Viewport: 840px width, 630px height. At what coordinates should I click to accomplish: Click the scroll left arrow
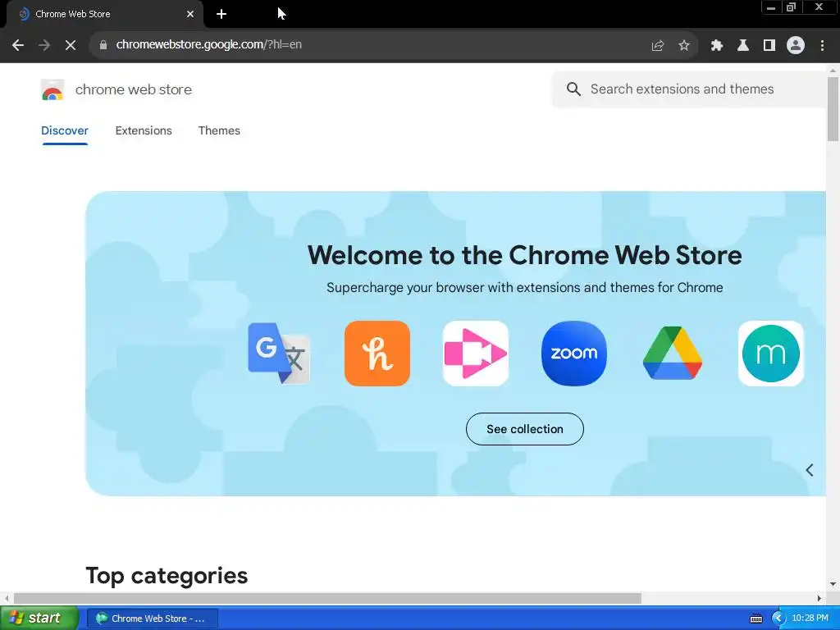point(7,598)
